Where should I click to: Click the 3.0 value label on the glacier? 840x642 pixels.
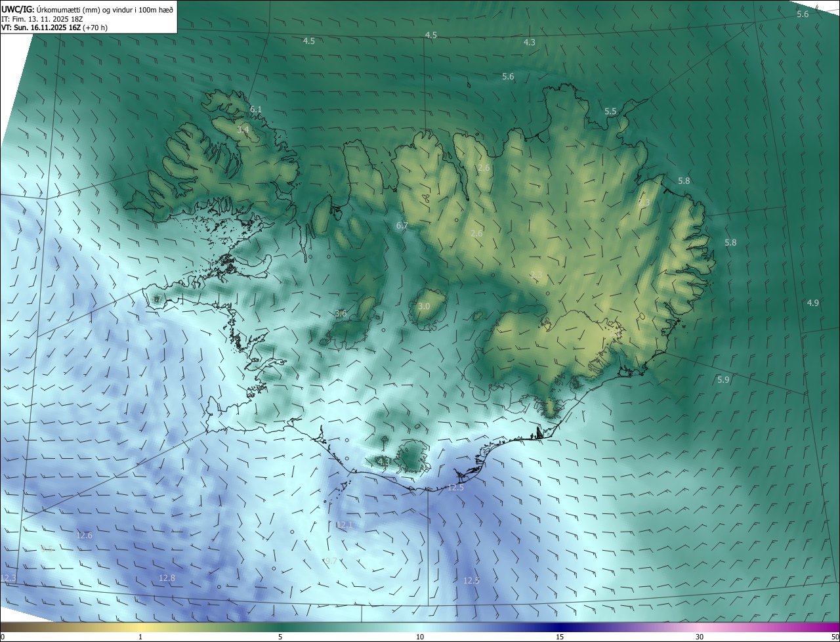tap(424, 307)
